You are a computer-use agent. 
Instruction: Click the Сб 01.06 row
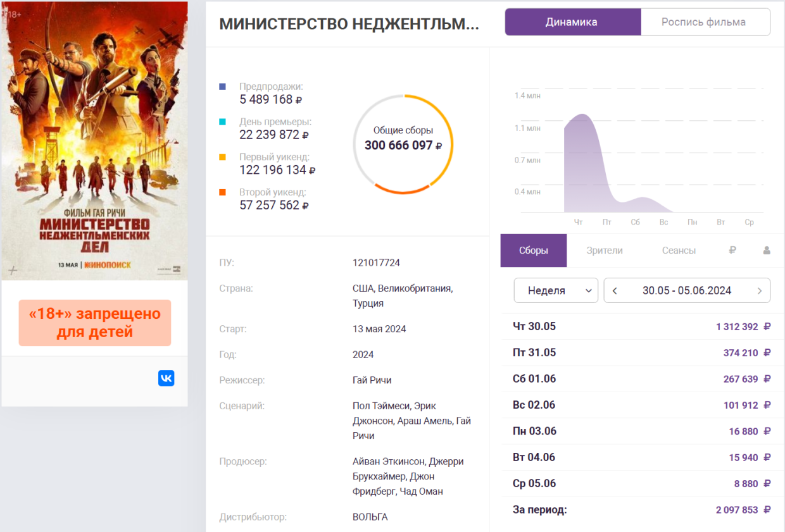pyautogui.click(x=642, y=379)
